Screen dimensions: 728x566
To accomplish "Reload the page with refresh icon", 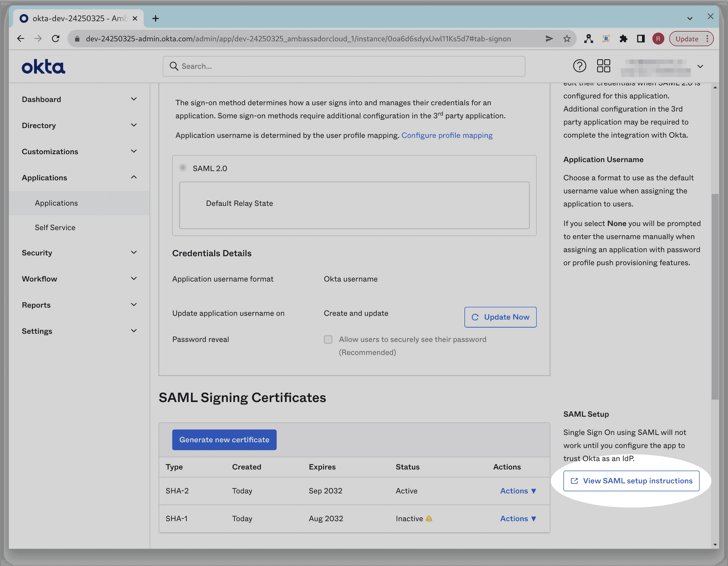I will pyautogui.click(x=56, y=39).
